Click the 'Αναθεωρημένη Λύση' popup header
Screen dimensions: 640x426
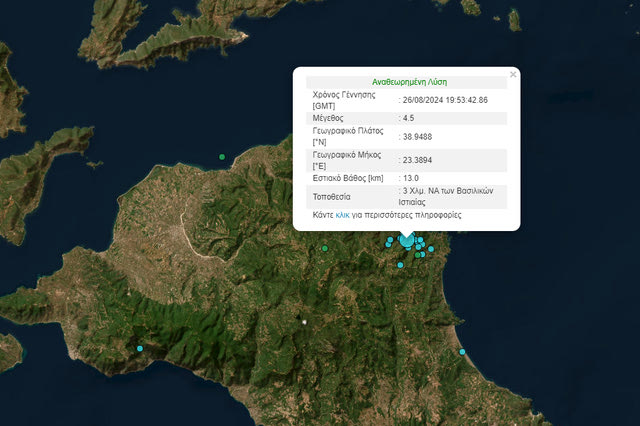pos(409,82)
